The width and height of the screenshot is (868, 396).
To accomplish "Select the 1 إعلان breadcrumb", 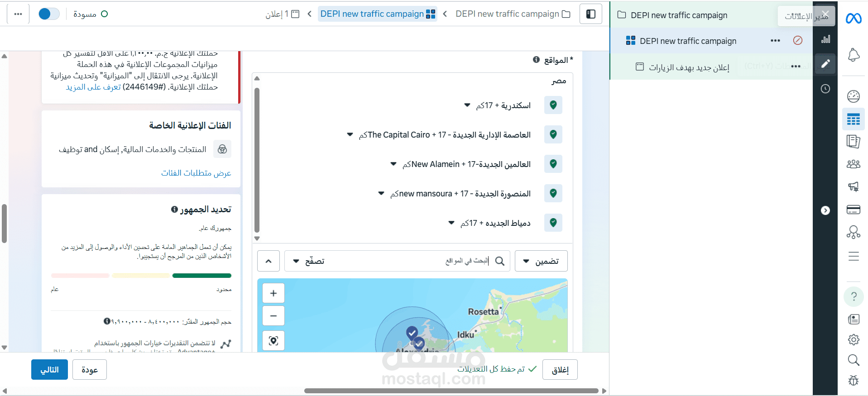I will click(283, 14).
